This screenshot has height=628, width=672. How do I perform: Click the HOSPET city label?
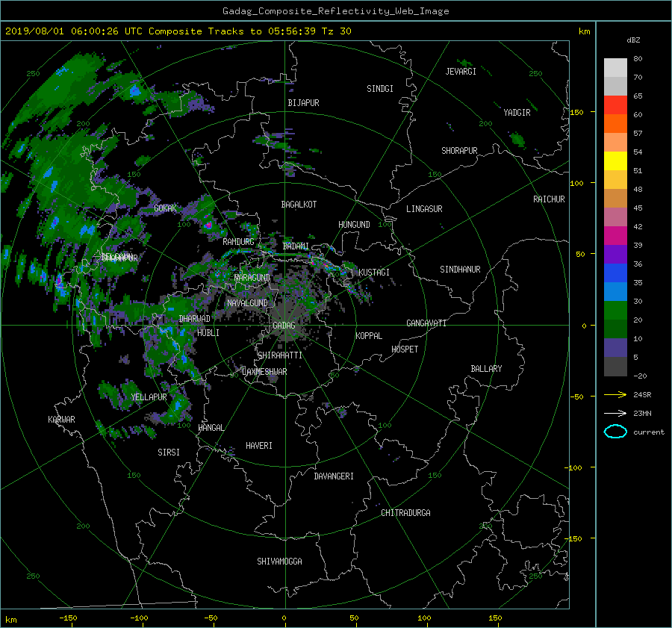pyautogui.click(x=405, y=349)
